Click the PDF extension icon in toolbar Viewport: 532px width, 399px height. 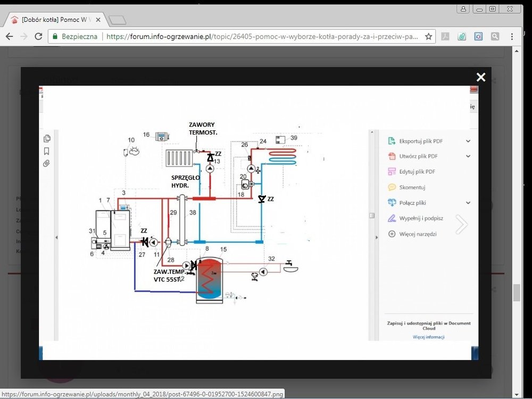[x=445, y=37]
